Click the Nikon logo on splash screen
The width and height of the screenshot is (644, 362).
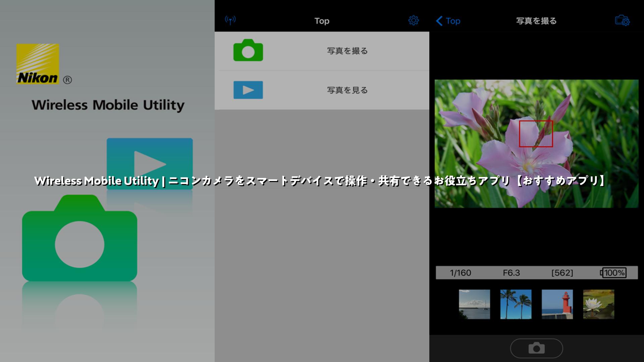(38, 64)
